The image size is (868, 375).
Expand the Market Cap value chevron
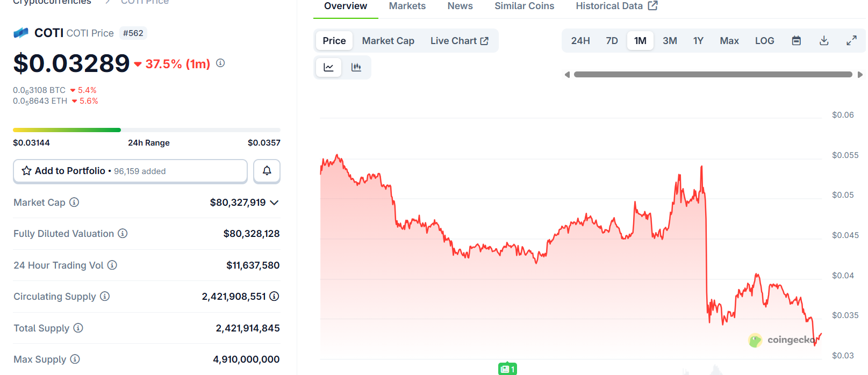coord(274,203)
